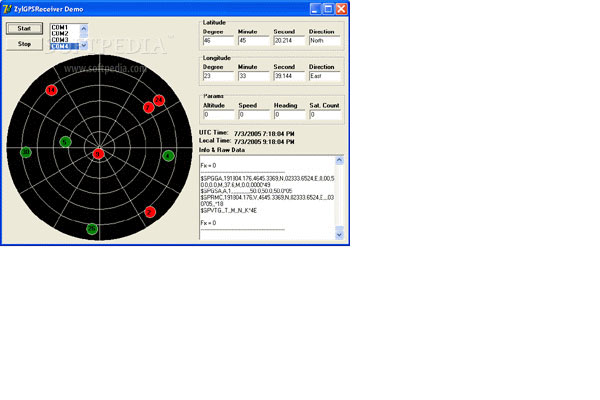
Task: Select highlighted COM4 port entry
Action: [x=61, y=46]
